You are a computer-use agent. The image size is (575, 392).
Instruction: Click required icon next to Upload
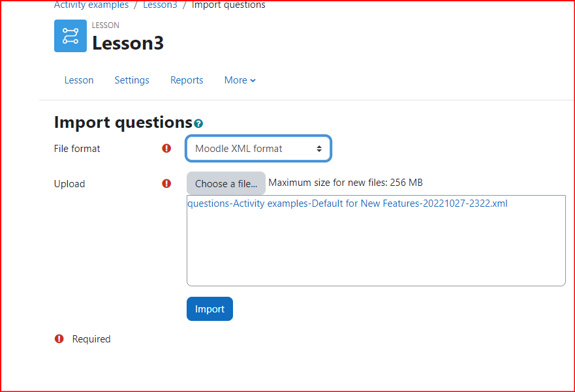click(x=166, y=183)
